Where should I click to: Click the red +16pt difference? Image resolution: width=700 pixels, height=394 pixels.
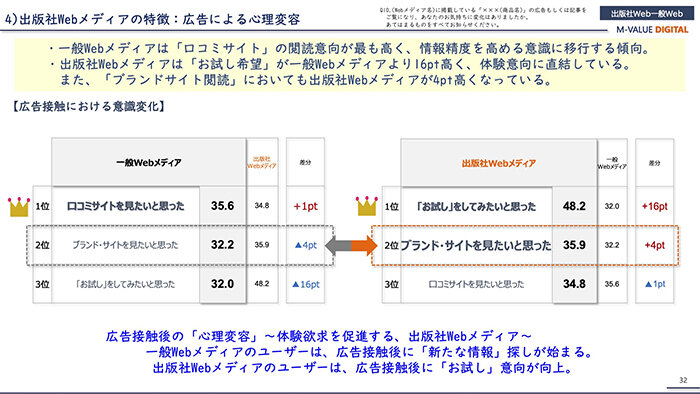tap(654, 207)
